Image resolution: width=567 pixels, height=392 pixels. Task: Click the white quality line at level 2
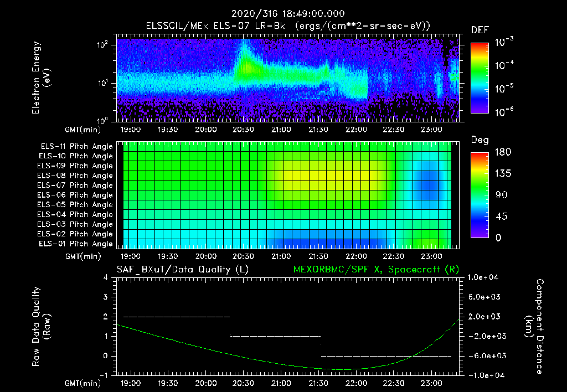177,317
